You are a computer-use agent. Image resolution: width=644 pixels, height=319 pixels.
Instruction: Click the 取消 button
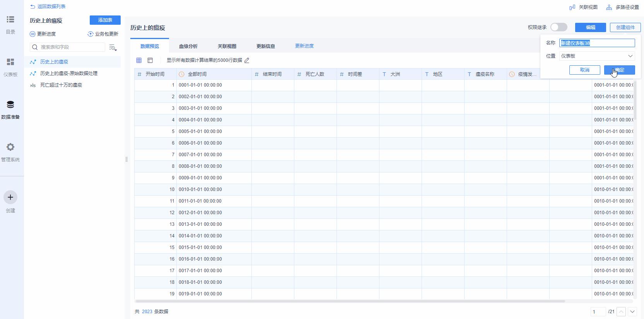[x=584, y=70]
